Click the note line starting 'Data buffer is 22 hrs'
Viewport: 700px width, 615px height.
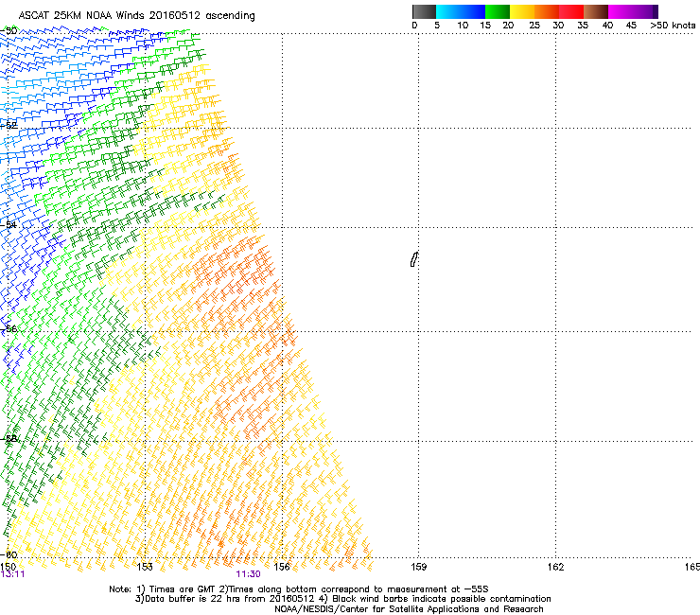click(342, 599)
